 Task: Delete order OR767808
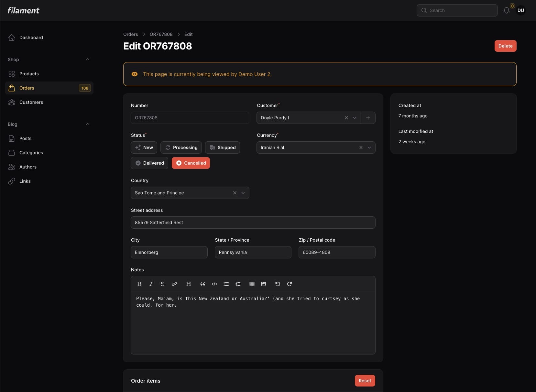505,46
